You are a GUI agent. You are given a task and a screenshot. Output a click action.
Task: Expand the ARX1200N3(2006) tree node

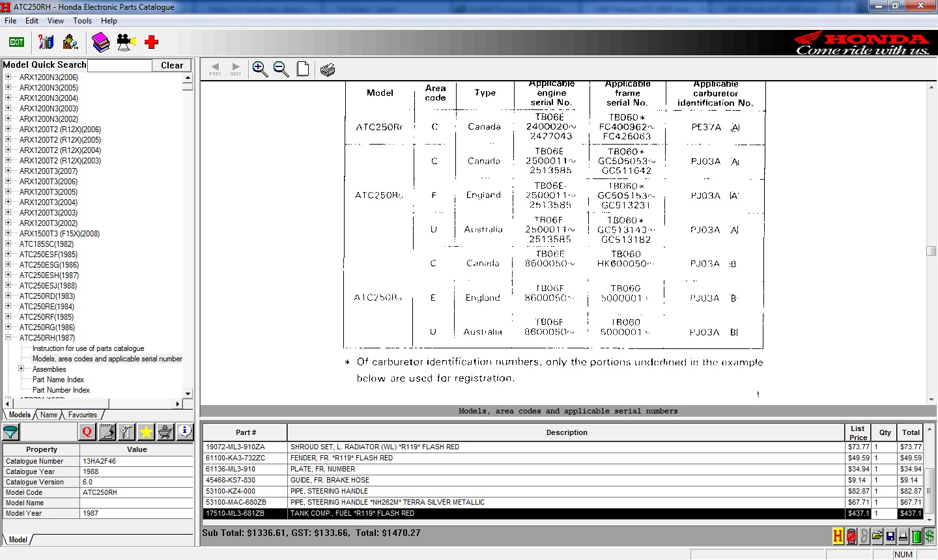(8, 77)
